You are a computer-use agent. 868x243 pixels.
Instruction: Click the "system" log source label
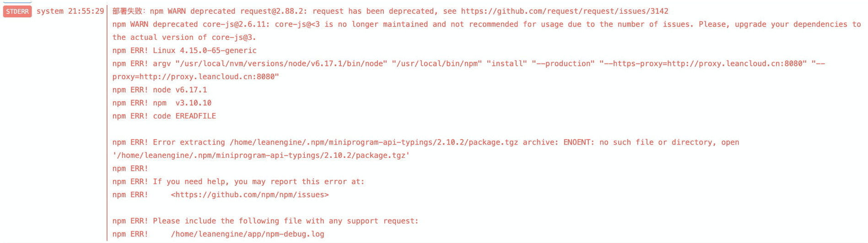(x=50, y=11)
